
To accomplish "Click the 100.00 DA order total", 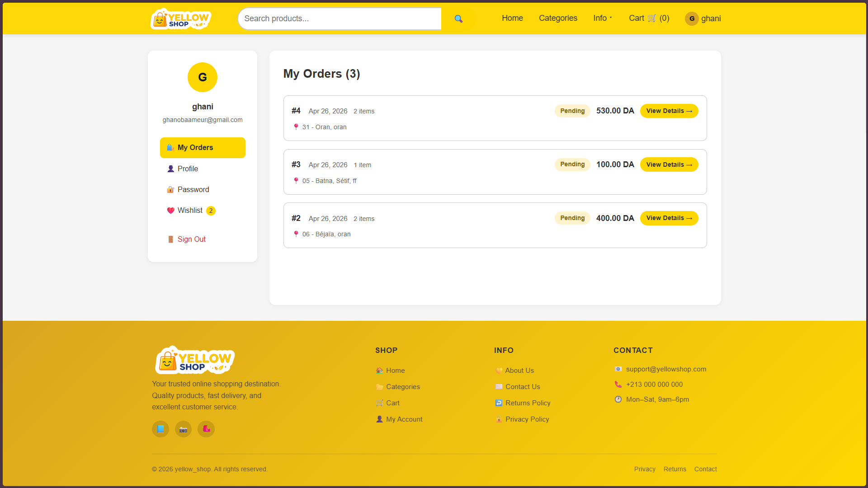I will [x=615, y=164].
